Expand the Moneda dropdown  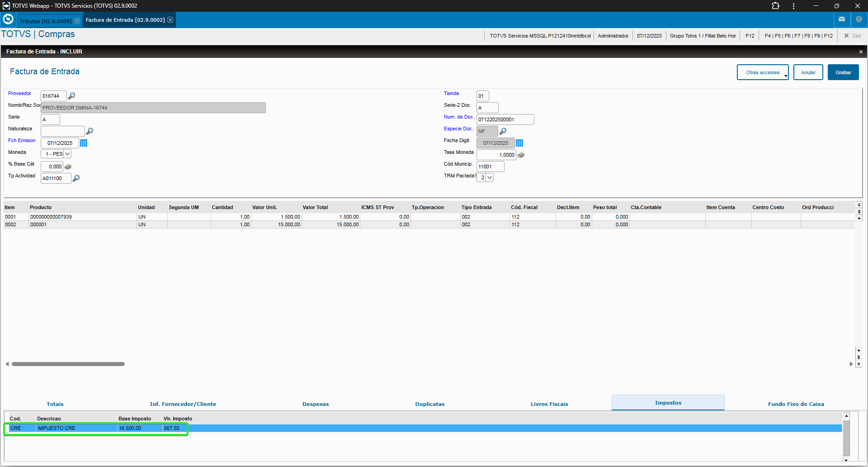pyautogui.click(x=67, y=154)
